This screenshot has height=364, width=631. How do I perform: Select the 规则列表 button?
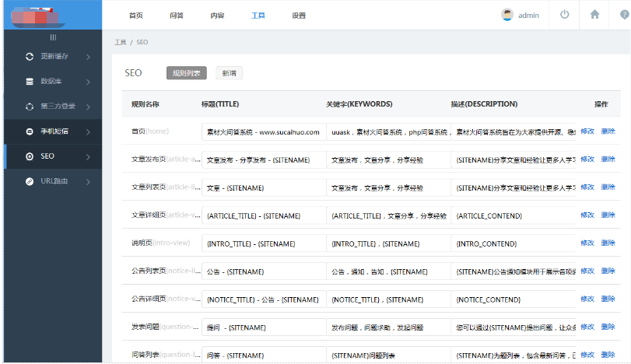(186, 73)
